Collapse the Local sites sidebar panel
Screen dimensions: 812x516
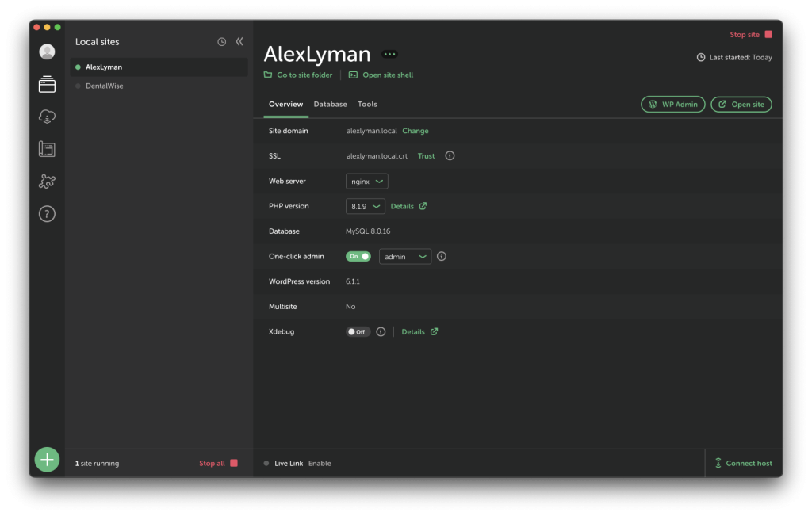(x=239, y=42)
